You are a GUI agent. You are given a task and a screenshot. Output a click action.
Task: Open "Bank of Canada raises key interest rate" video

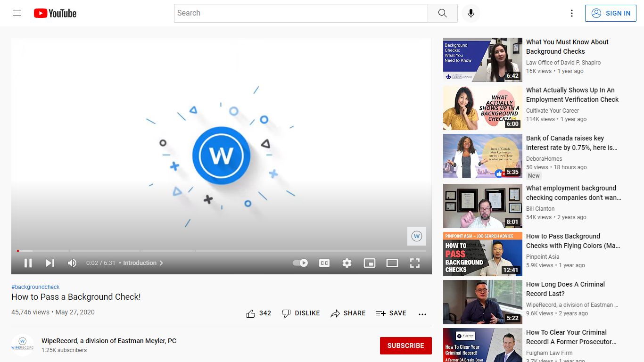(x=572, y=143)
